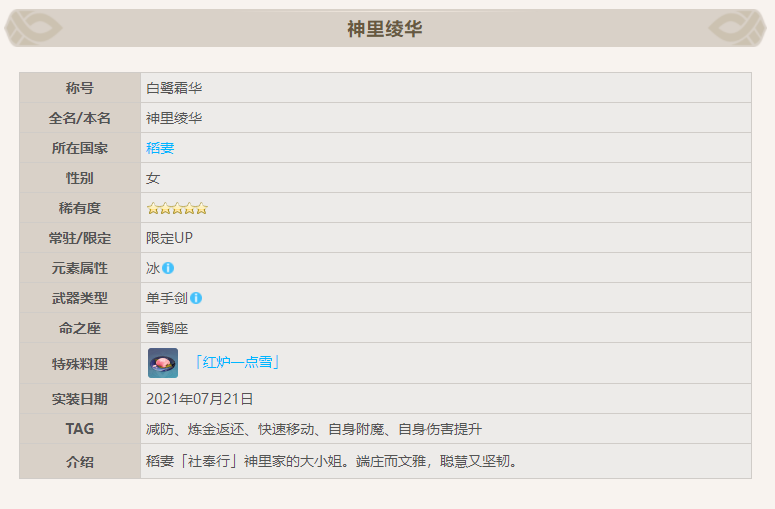
Task: Select the 限定UP value
Action: coord(169,238)
